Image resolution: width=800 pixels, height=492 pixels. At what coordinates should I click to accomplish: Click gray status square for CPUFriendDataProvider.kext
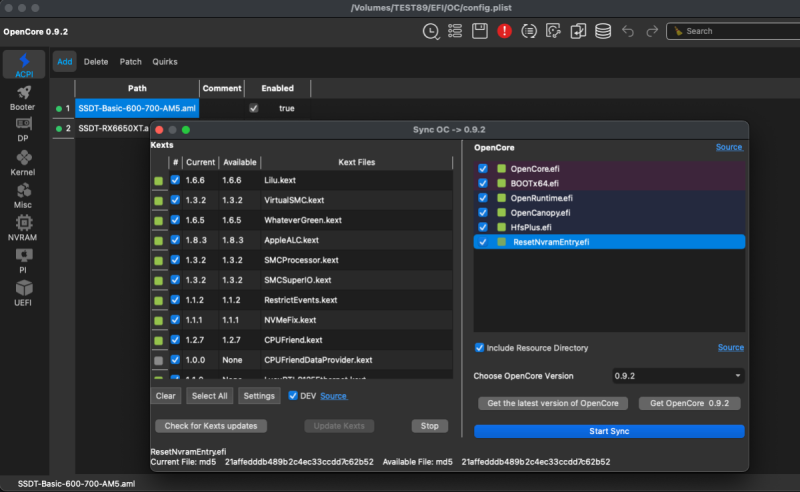(159, 360)
